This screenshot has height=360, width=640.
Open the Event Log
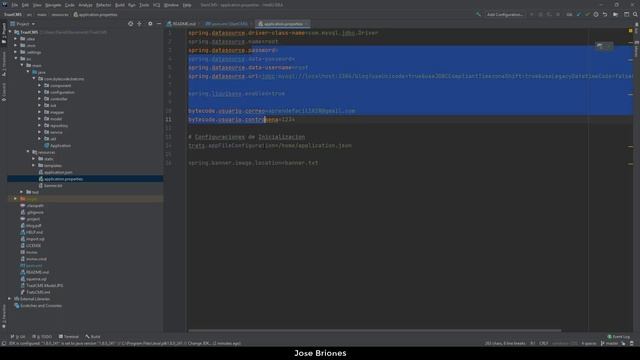[x=619, y=337]
